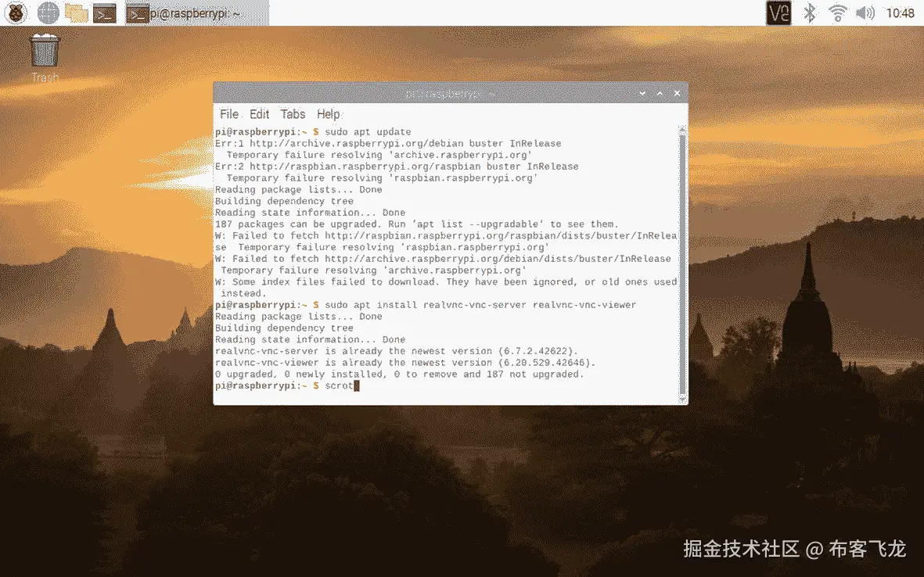This screenshot has height=577, width=924.
Task: Click the '187 packages can be upgraded' line
Action: [x=417, y=224]
